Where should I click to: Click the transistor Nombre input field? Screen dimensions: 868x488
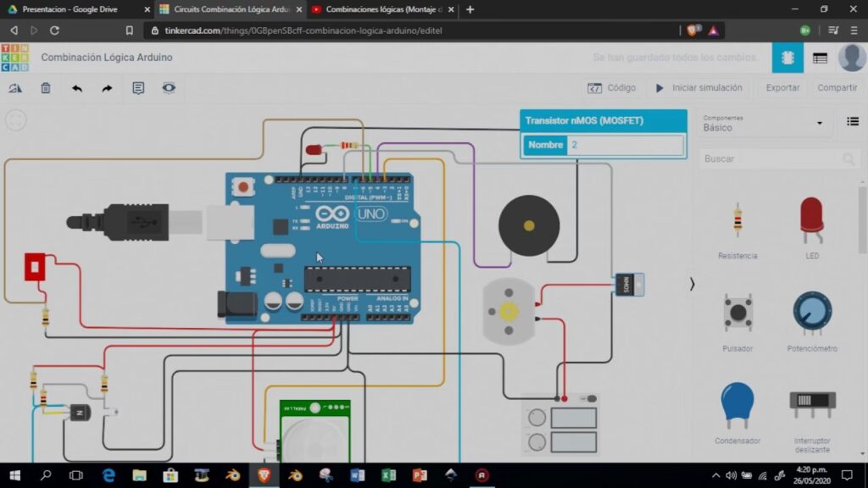point(625,145)
